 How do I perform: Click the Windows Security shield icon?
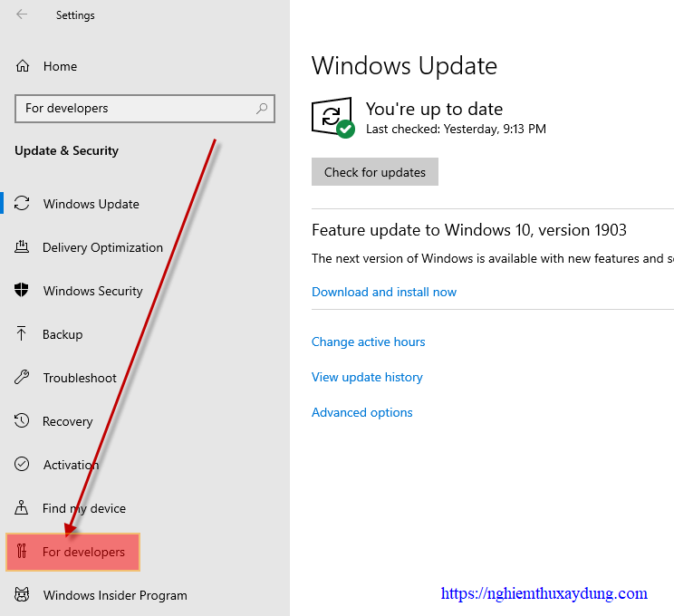click(22, 290)
